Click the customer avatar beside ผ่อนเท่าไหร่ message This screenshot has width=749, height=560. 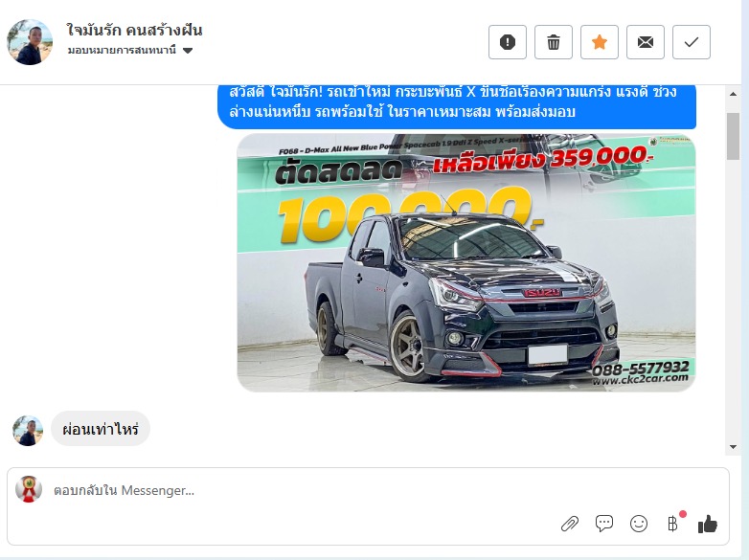click(x=28, y=431)
